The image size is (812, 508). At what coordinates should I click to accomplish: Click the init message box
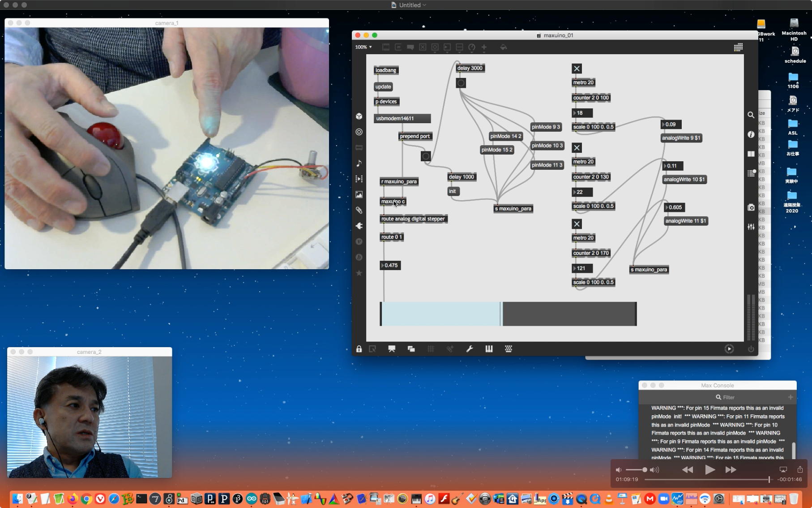[x=453, y=191]
